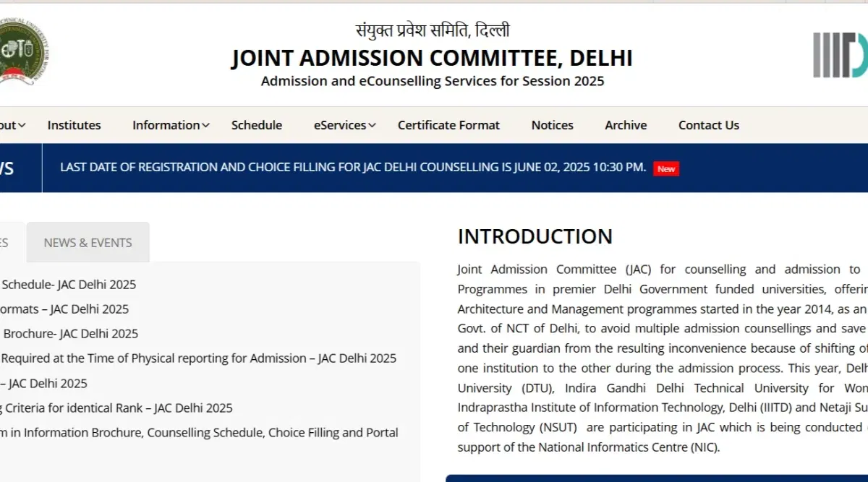
Task: Open the Archive menu item
Action: pyautogui.click(x=626, y=125)
